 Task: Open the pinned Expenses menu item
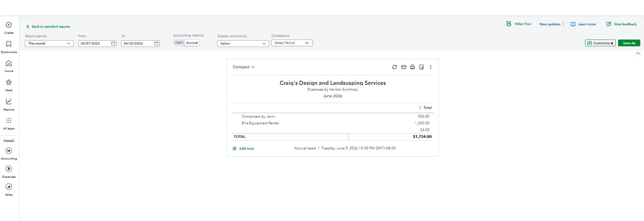[9, 172]
